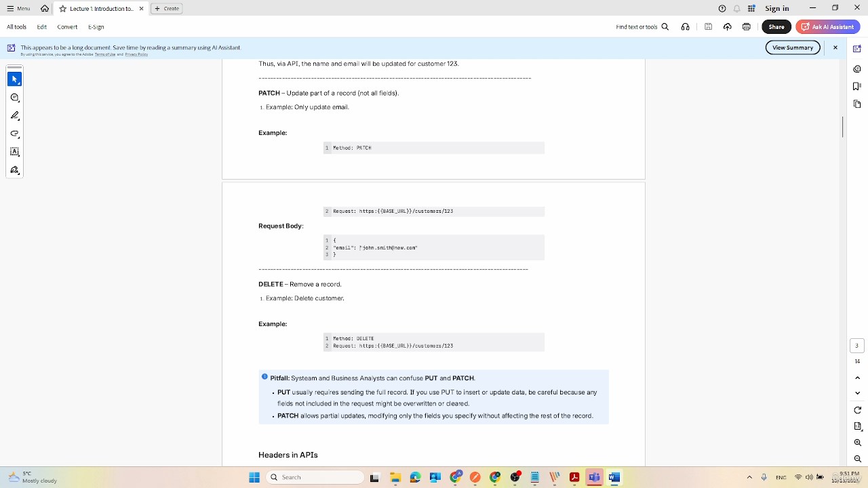Open the weather widget showing Mostly cloudy
The width and height of the screenshot is (868, 488).
[x=33, y=477]
